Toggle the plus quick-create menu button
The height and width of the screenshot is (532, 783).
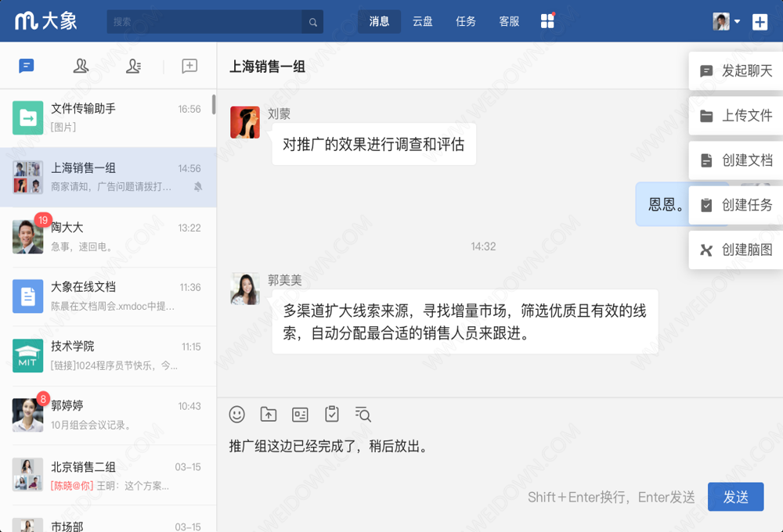[760, 22]
